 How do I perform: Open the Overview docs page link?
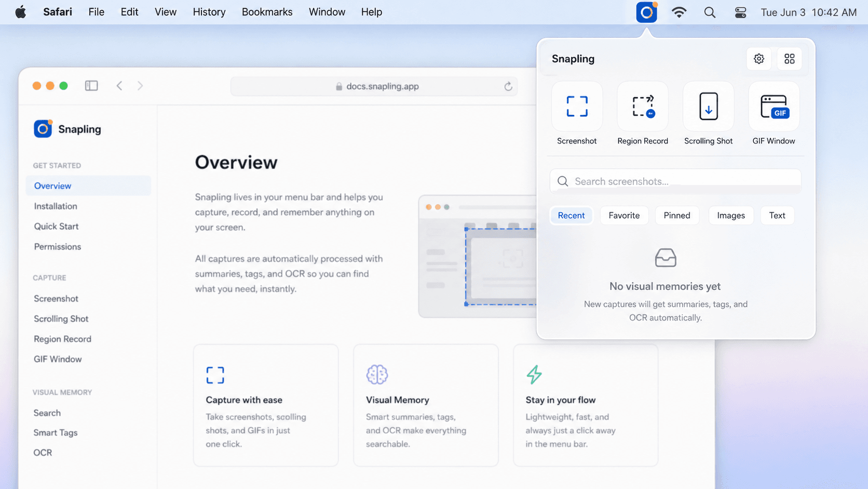[x=88, y=186]
